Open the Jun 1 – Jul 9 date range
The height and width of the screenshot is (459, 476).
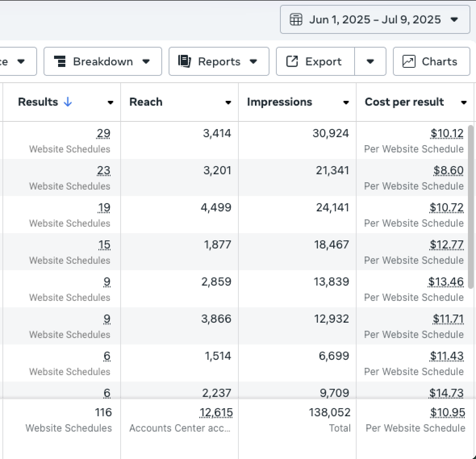[375, 19]
